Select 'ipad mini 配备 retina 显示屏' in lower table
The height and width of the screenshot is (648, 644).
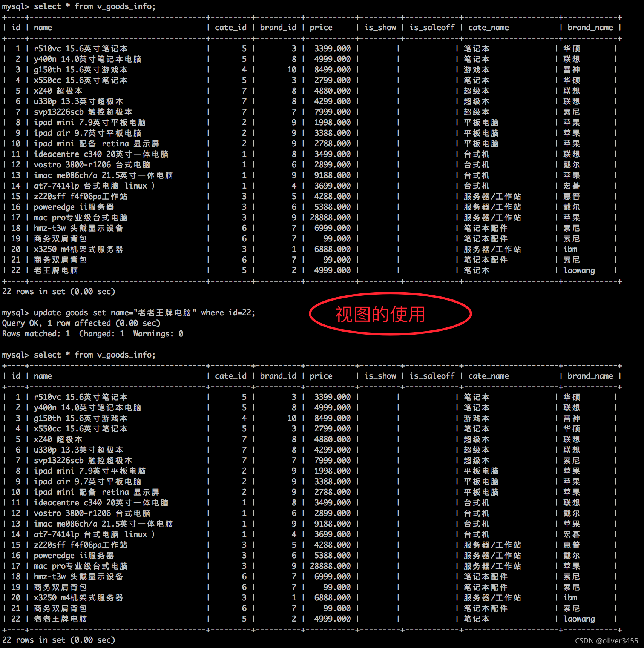click(97, 492)
